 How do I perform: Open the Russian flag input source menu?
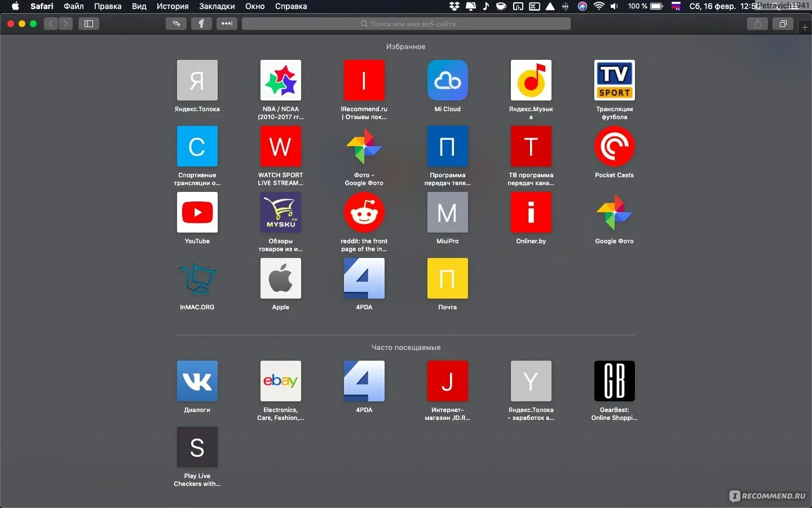tap(676, 6)
